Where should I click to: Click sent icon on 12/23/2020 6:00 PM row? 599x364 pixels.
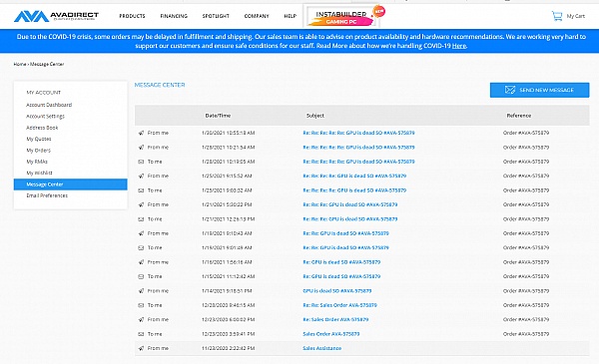pos(141,320)
